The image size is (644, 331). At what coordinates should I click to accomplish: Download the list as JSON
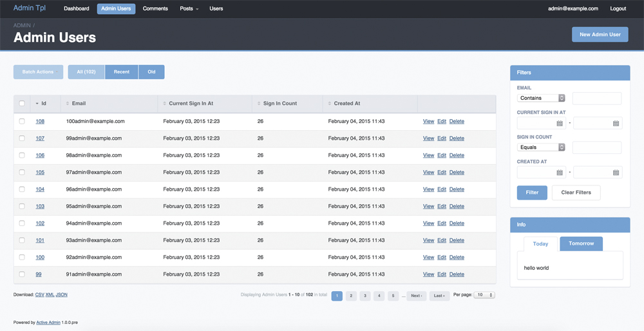pyautogui.click(x=62, y=295)
